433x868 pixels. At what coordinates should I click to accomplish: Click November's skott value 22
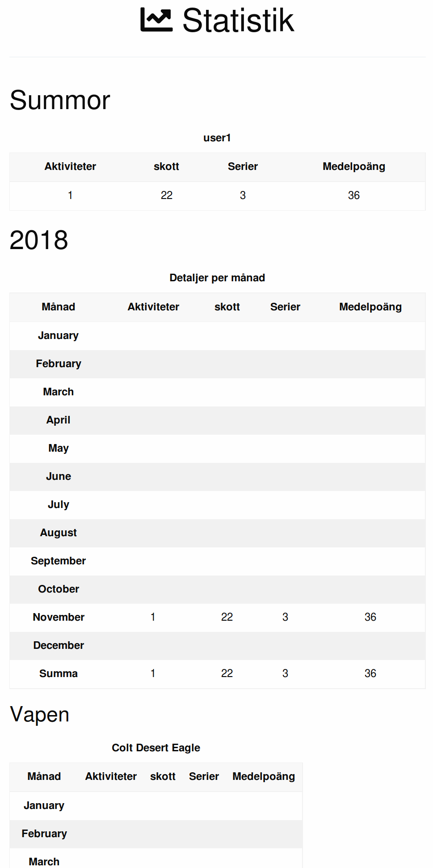pos(227,617)
